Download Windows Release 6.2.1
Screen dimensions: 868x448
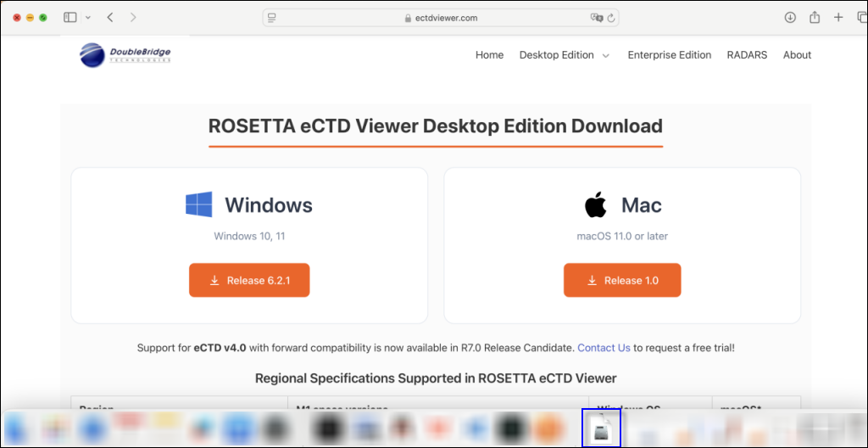249,281
